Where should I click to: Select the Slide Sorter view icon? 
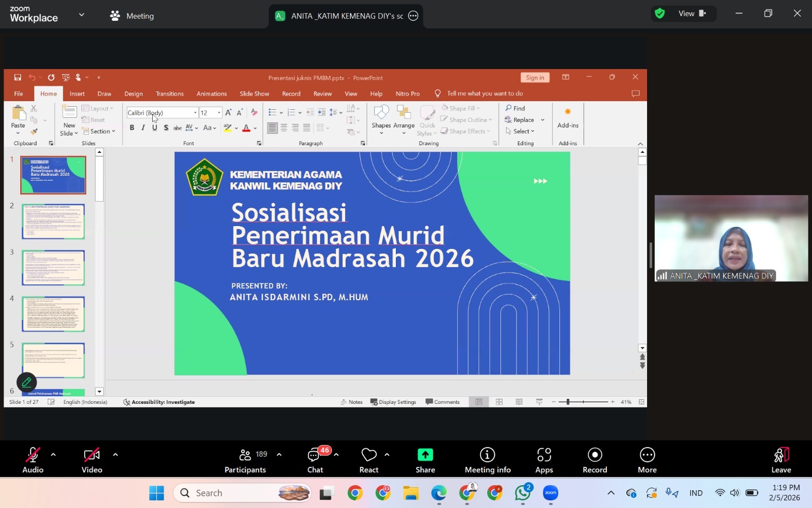coord(499,402)
